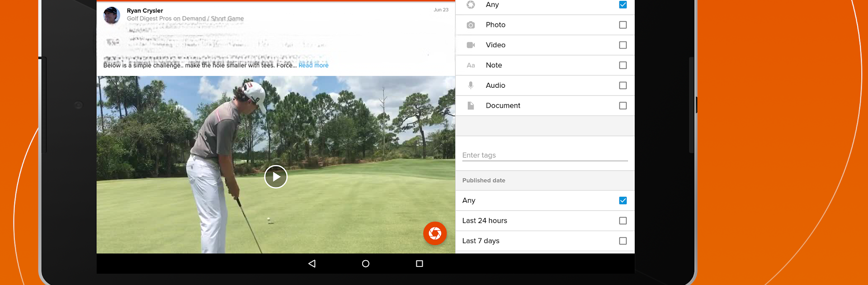Select the Video label text
Viewport: 868px width, 285px height.
(x=495, y=45)
